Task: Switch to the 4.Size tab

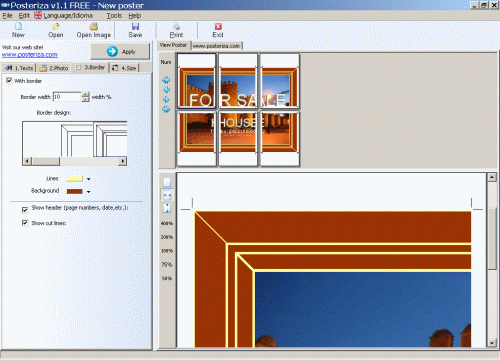Action: pos(124,68)
